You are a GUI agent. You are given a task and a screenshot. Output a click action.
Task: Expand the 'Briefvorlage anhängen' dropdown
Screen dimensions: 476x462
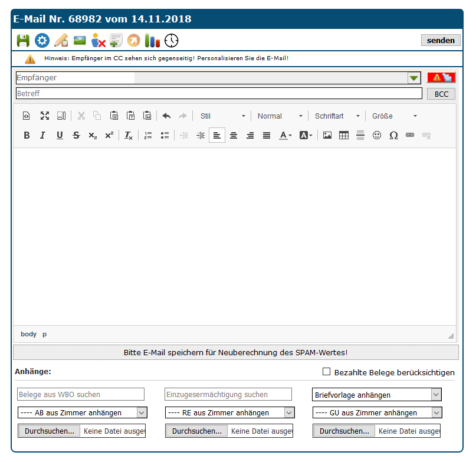click(377, 395)
